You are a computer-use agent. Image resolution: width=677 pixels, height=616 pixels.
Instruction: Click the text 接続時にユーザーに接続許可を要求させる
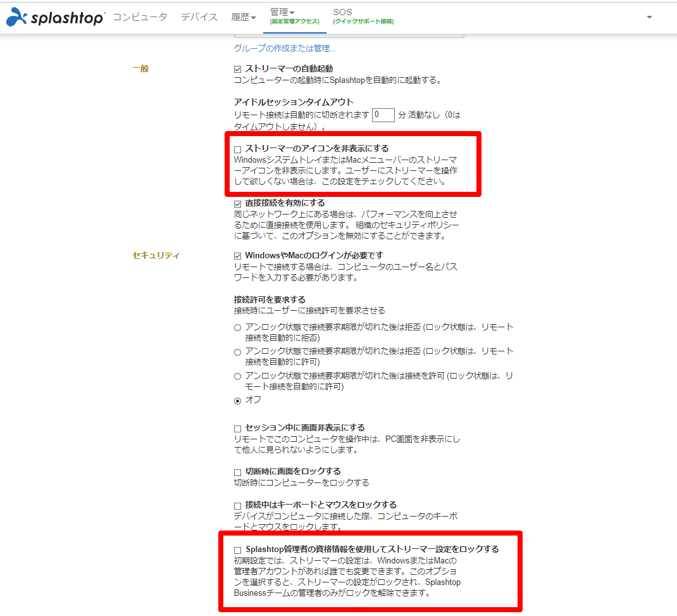tap(309, 311)
